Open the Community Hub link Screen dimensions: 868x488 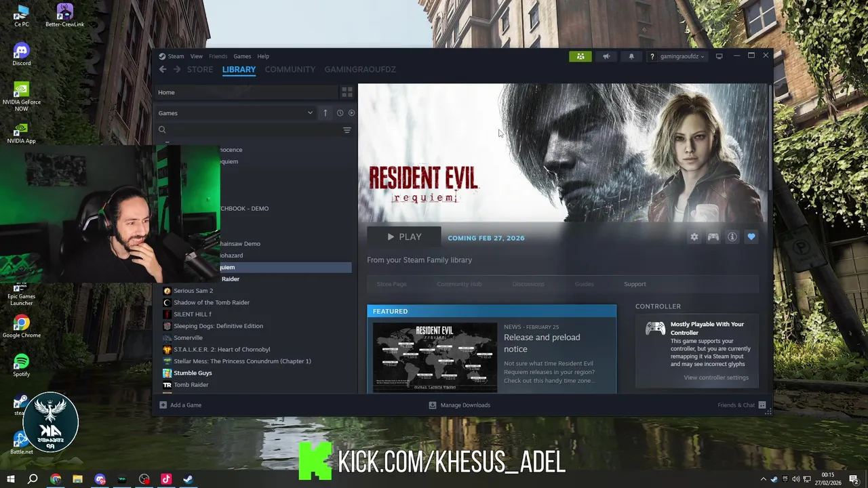(459, 284)
